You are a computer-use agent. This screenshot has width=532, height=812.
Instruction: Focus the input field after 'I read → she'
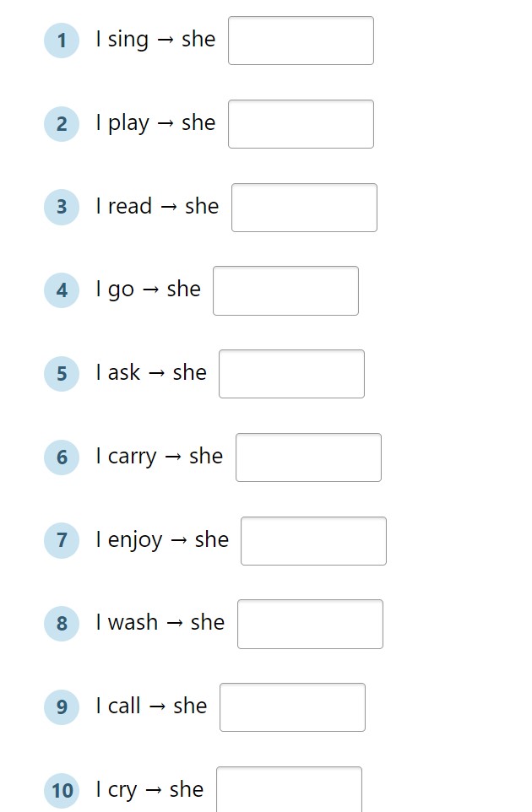[x=304, y=207]
